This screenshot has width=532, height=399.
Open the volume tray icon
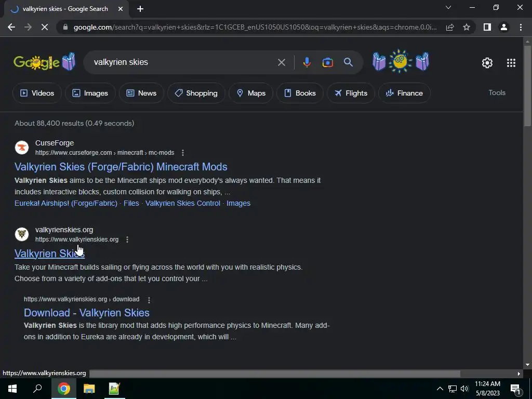464,389
